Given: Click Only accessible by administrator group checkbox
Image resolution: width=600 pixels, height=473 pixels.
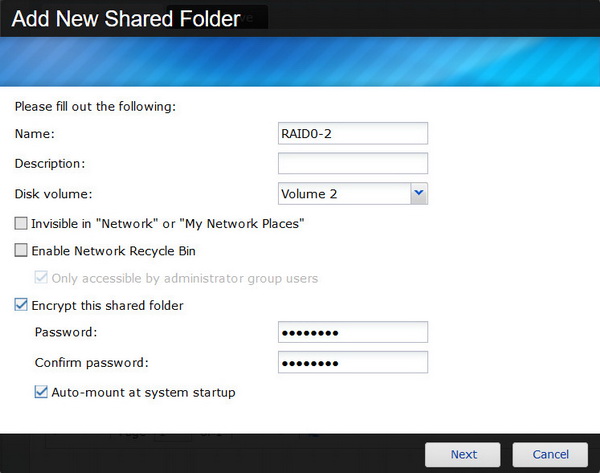Looking at the screenshot, I should click(41, 278).
